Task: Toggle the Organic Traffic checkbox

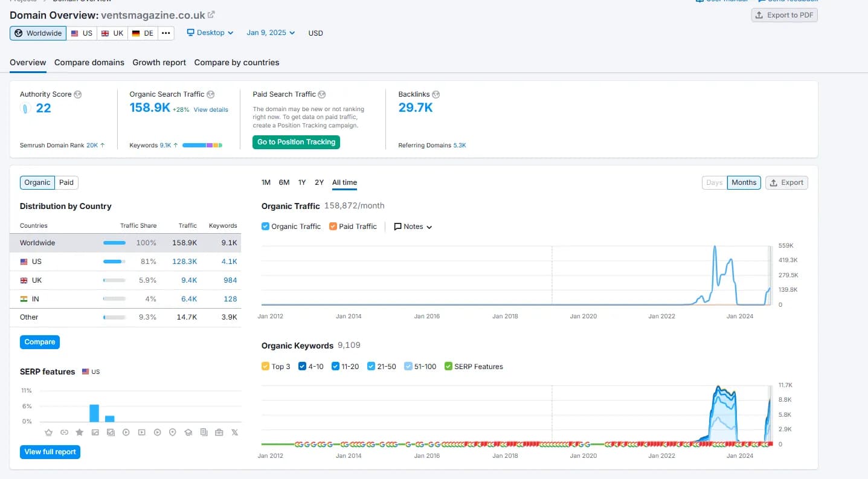Action: (266, 227)
